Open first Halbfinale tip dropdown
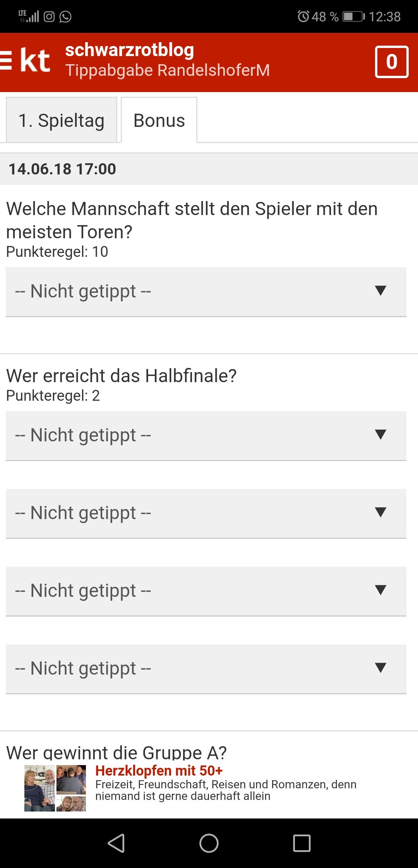 tap(206, 436)
